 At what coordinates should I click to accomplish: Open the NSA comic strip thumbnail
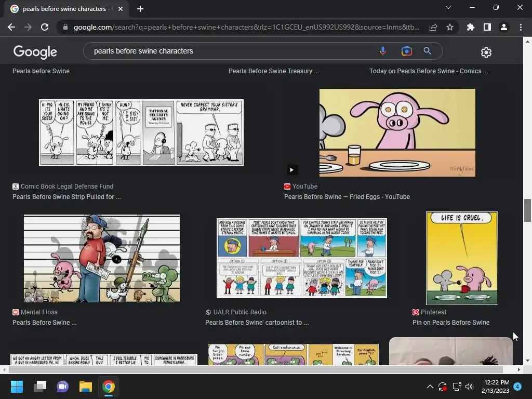141,132
